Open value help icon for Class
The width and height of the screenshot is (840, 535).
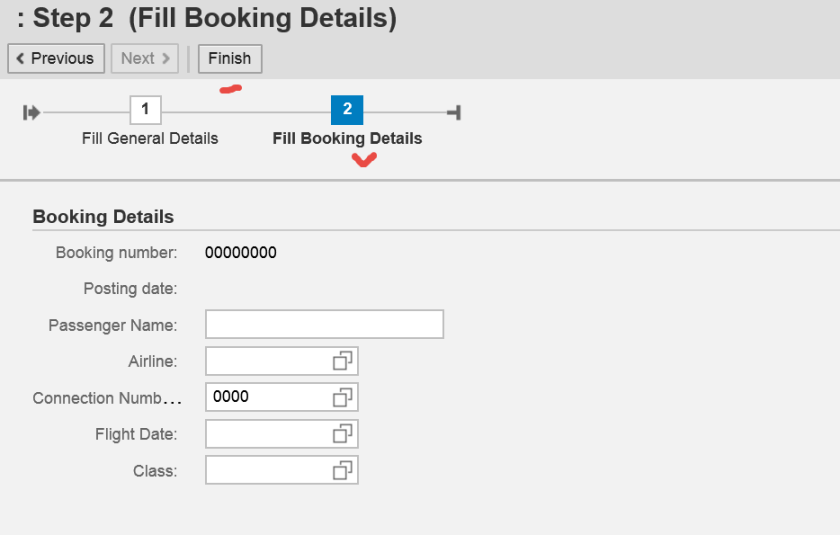coord(343,470)
